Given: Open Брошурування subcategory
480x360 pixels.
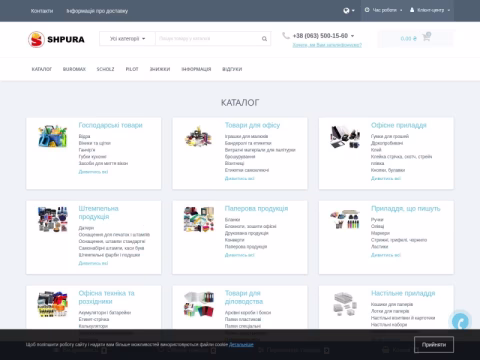Looking at the screenshot, I should (x=240, y=157).
